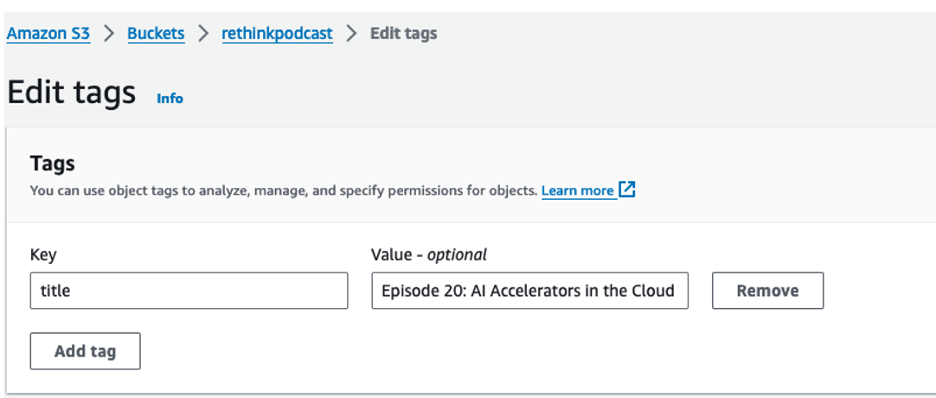Click the Add tag button
Image resolution: width=936 pixels, height=398 pixels.
[x=85, y=351]
